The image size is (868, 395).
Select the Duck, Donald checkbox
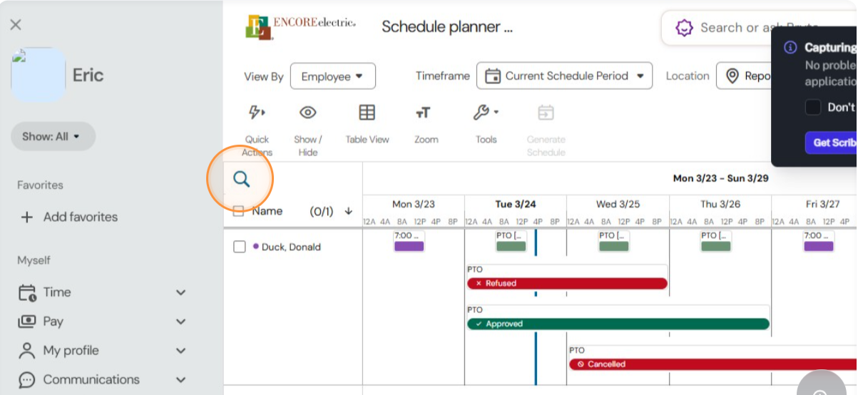pos(240,247)
